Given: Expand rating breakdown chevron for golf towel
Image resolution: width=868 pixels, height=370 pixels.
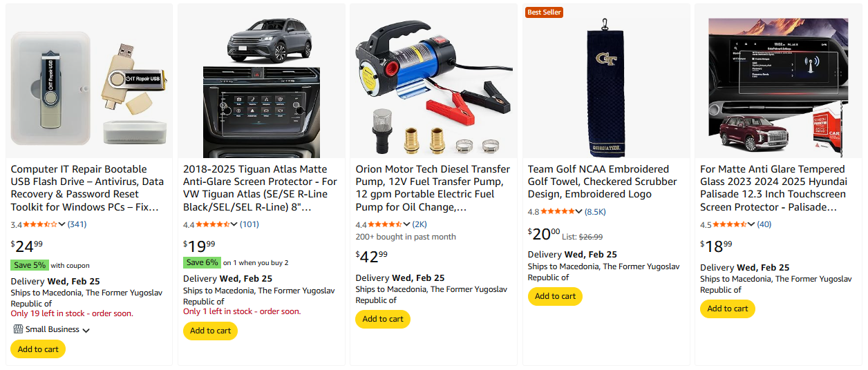Looking at the screenshot, I should point(579,212).
